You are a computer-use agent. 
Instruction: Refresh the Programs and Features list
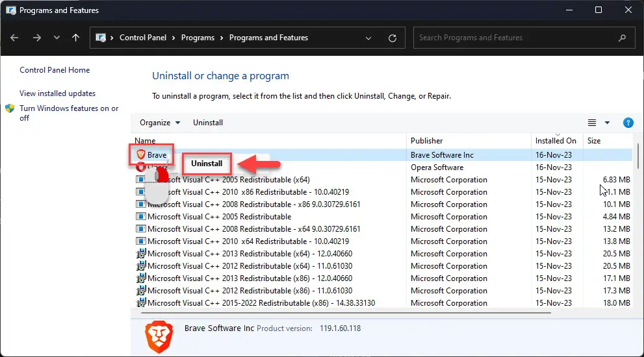tap(393, 38)
